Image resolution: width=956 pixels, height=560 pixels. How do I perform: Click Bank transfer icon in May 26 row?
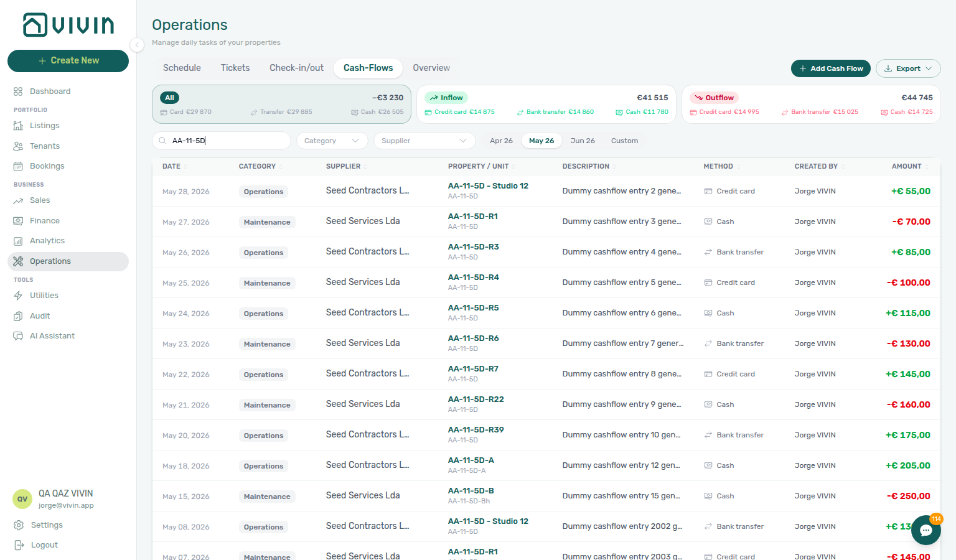pos(708,252)
